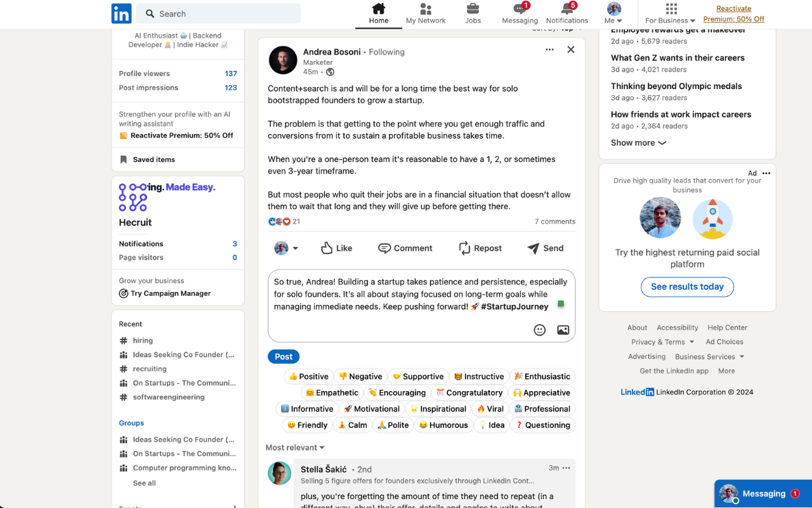Select the Positive tone chip
This screenshot has width=812, height=508.
pyautogui.click(x=309, y=377)
